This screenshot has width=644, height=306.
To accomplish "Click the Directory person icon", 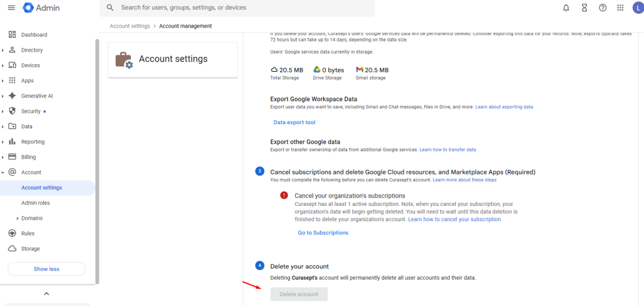I will coord(13,50).
